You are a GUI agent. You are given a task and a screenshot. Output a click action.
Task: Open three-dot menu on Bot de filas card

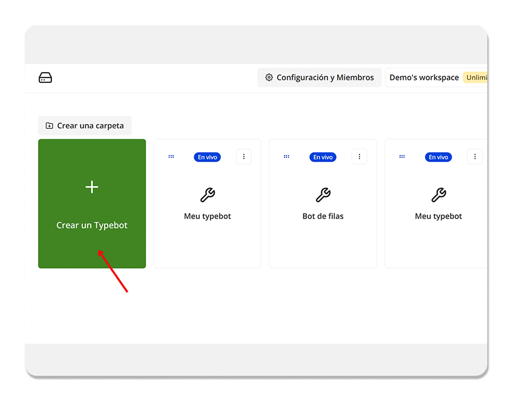point(360,157)
